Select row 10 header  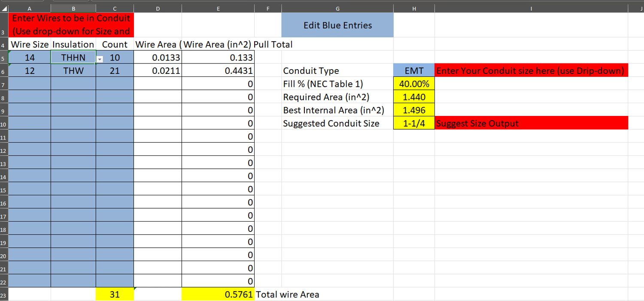(4, 123)
